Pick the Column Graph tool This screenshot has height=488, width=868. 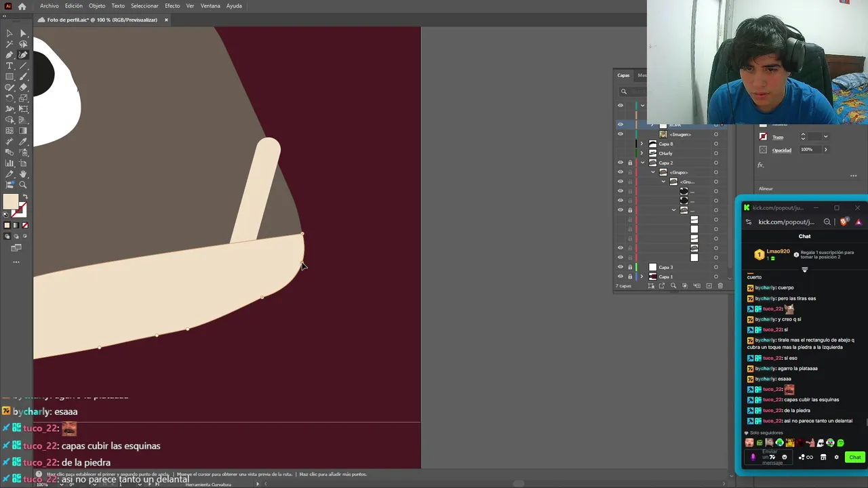point(9,163)
